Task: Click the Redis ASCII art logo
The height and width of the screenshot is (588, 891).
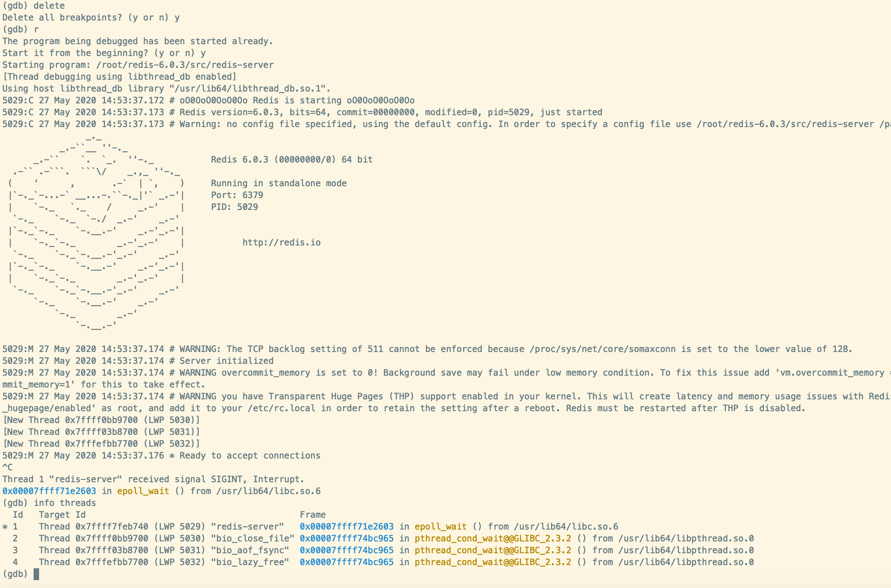Action: point(96,233)
